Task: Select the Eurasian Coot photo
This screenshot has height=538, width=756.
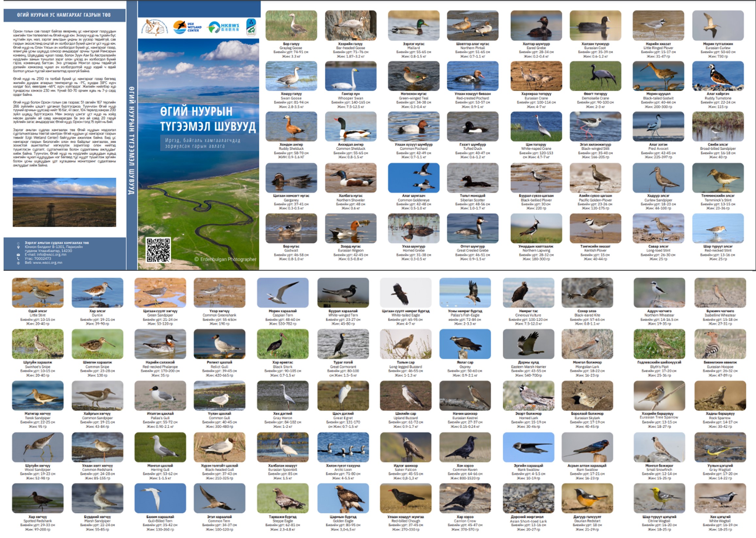Action: click(595, 25)
